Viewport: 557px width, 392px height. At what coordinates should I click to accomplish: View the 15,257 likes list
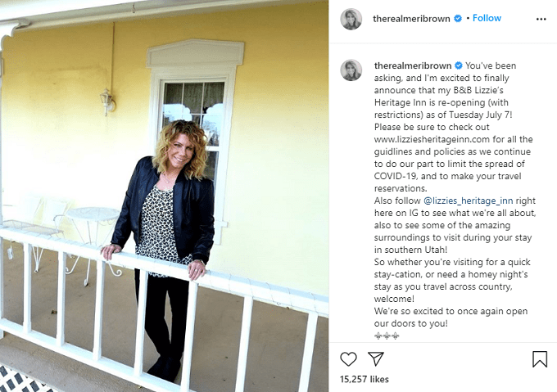[x=365, y=379]
